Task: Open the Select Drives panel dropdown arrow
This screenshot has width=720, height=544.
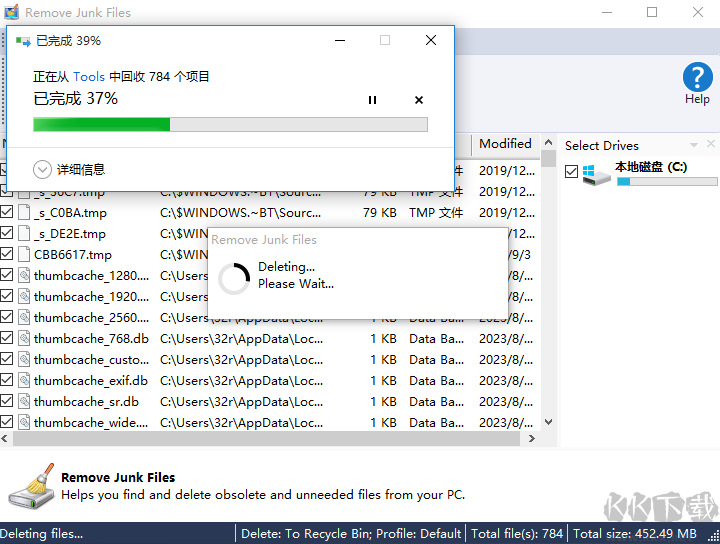Action: (694, 145)
